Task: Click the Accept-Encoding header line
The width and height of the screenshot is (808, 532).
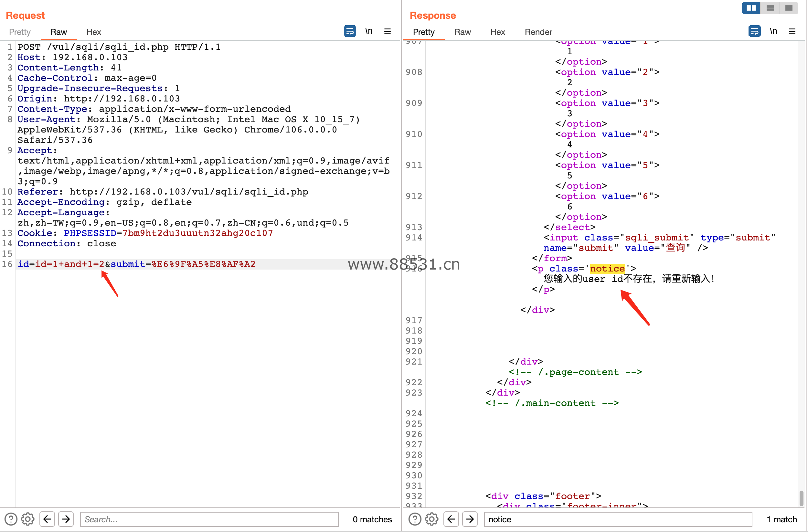Action: tap(105, 202)
